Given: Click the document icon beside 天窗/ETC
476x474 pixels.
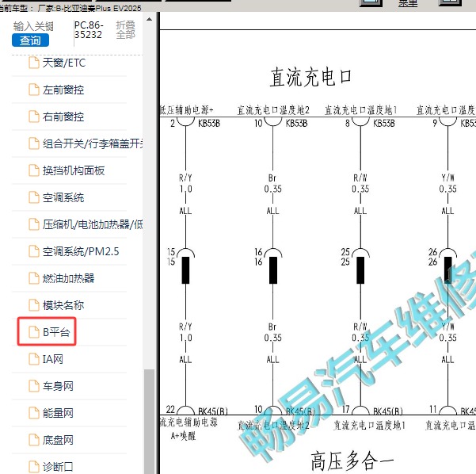Looking at the screenshot, I should tap(34, 63).
